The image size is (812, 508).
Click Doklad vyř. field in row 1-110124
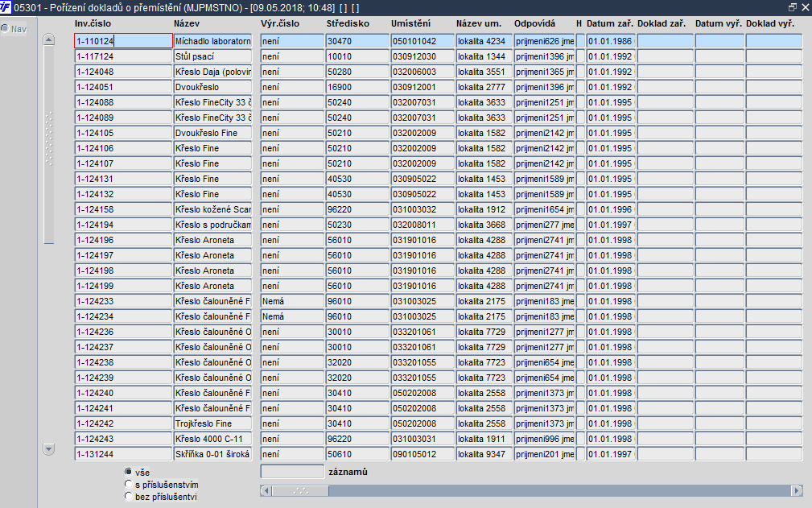click(774, 41)
